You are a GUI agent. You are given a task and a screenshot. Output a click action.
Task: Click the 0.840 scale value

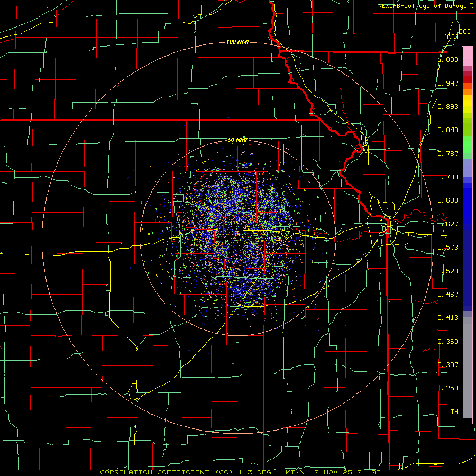448,130
